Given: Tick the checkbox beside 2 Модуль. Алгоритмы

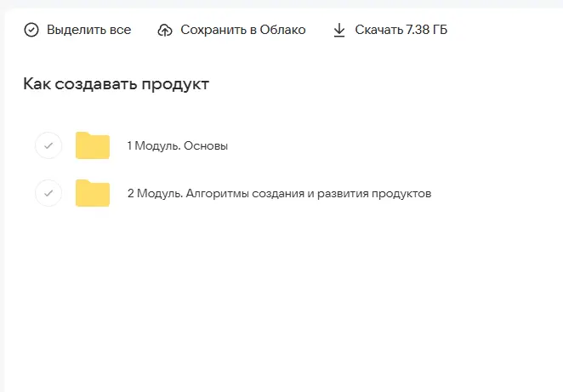Looking at the screenshot, I should pos(48,193).
